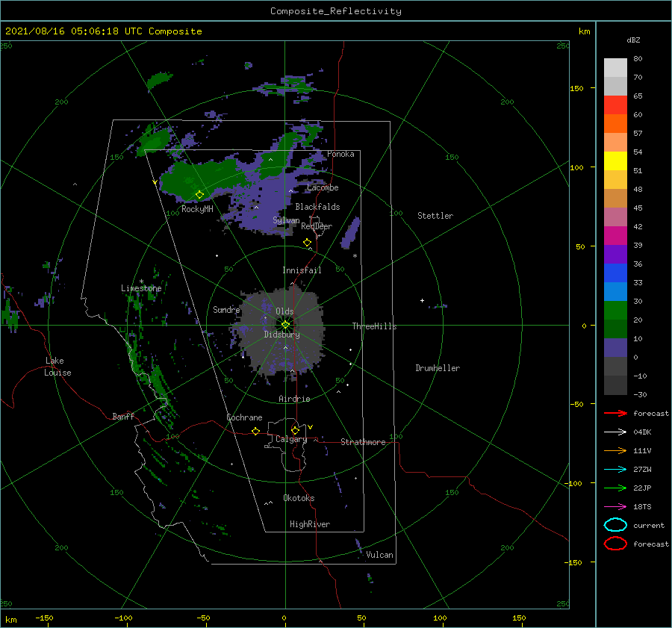Select the purple 39 dBZ color swatch

point(615,254)
